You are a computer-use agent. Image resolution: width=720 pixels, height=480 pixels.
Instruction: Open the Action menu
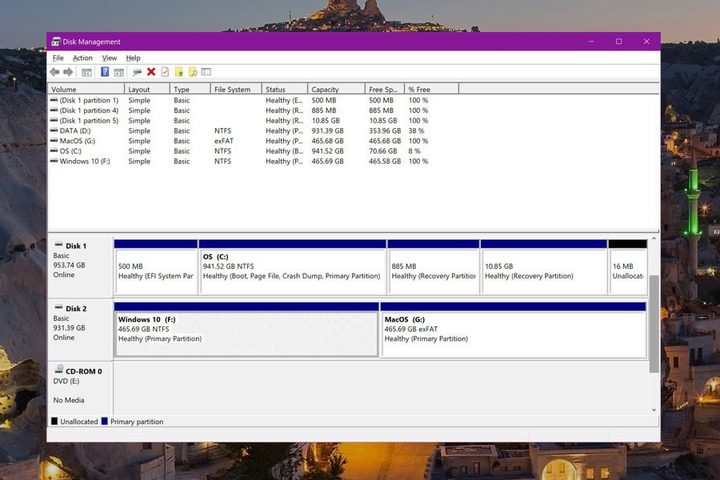point(83,58)
